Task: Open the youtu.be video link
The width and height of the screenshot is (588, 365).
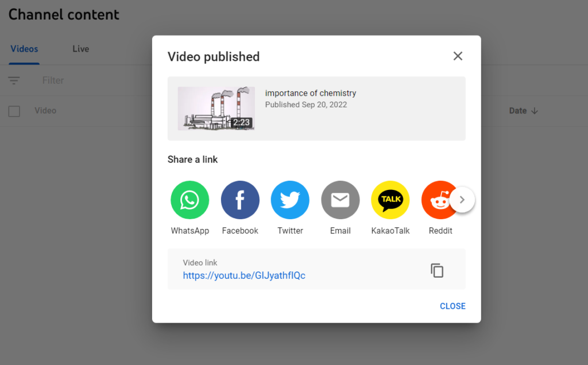Action: 244,275
